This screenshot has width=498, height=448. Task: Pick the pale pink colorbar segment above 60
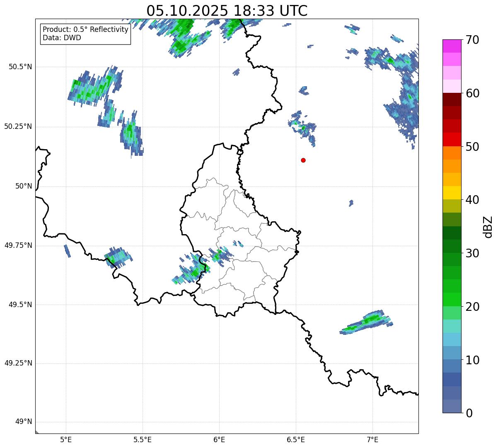[x=452, y=86]
